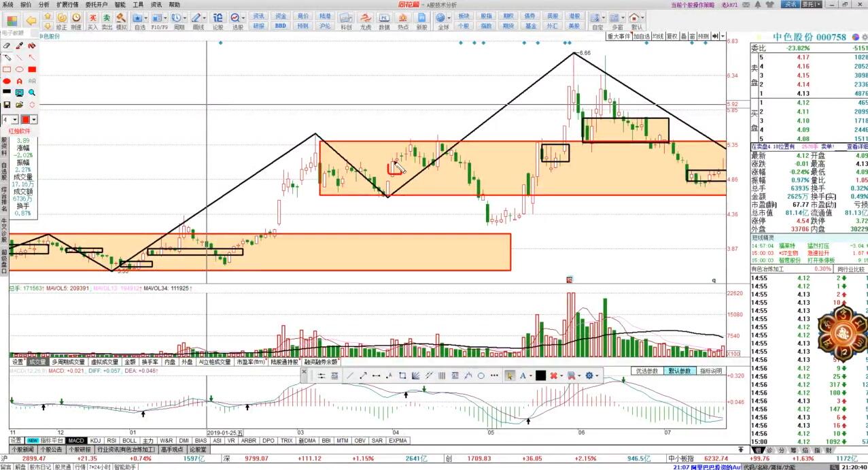Select the filled red ellipse tool

click(7, 81)
